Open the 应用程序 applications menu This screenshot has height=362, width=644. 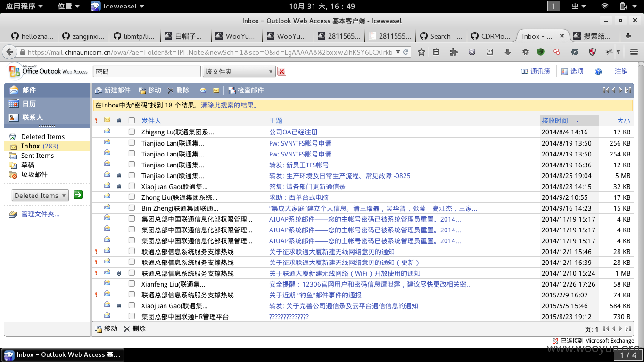[24, 6]
